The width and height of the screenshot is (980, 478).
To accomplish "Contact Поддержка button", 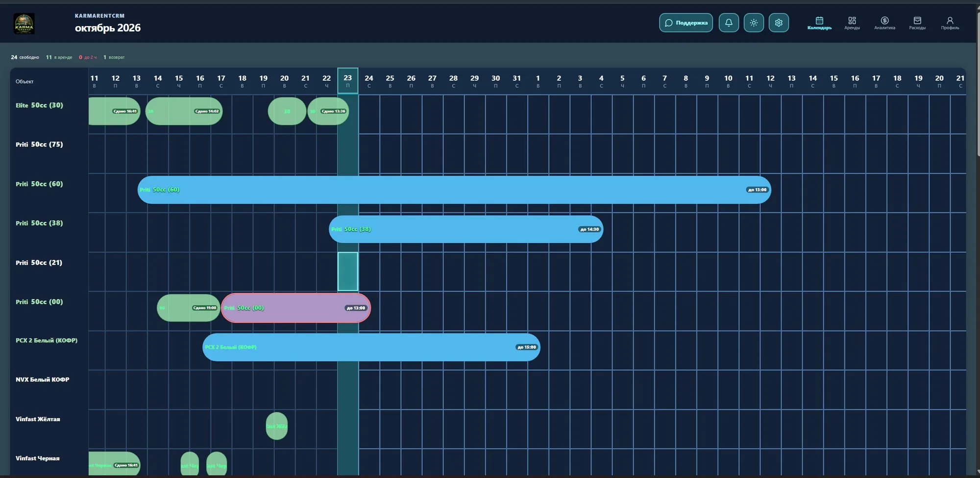I will [686, 23].
